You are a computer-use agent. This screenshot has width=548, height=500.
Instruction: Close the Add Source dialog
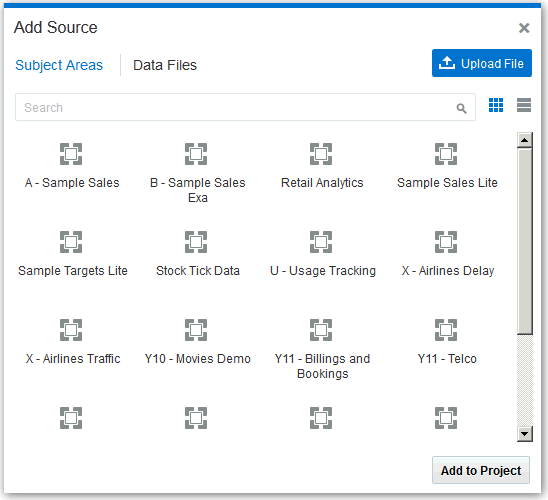pos(524,28)
